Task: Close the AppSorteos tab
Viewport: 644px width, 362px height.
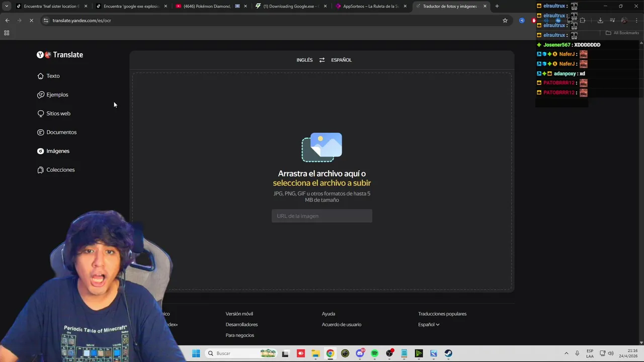Action: [405, 6]
